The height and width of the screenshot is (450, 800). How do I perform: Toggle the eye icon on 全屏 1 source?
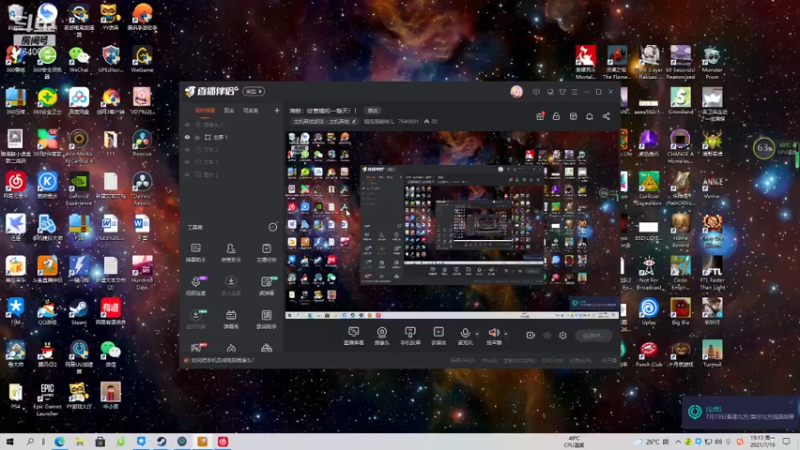(187, 137)
